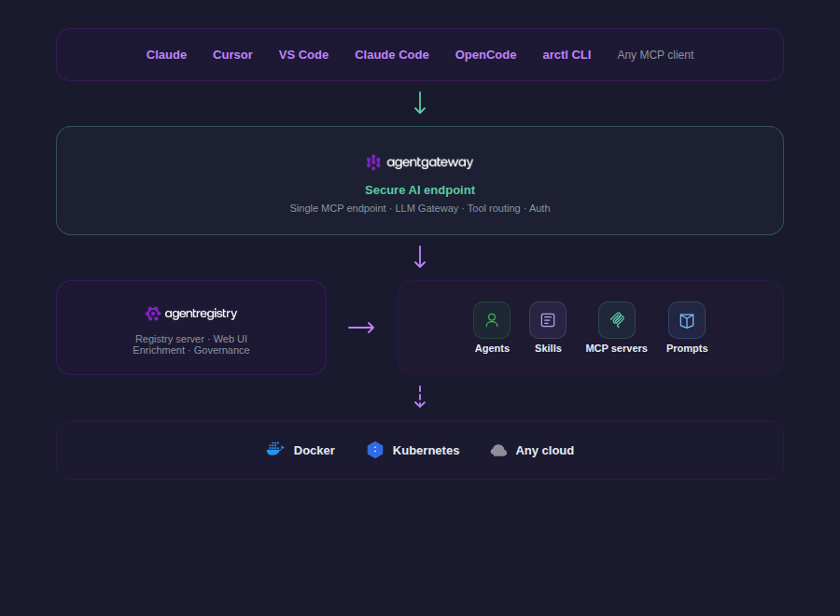Click 'Enrichment · Governance' text
This screenshot has width=840, height=616.
coord(191,350)
